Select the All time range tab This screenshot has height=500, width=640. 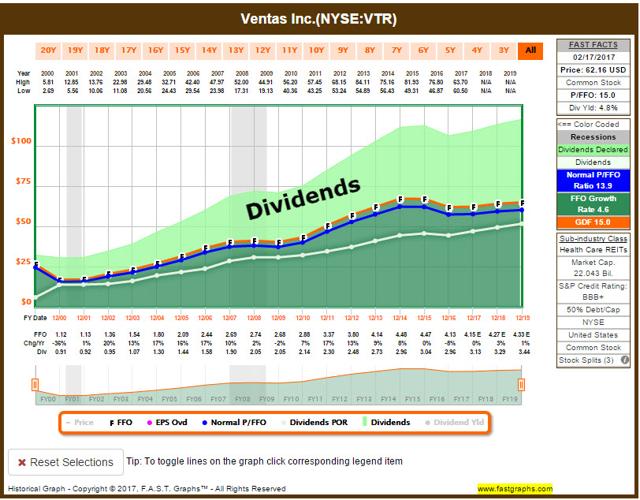pos(531,51)
